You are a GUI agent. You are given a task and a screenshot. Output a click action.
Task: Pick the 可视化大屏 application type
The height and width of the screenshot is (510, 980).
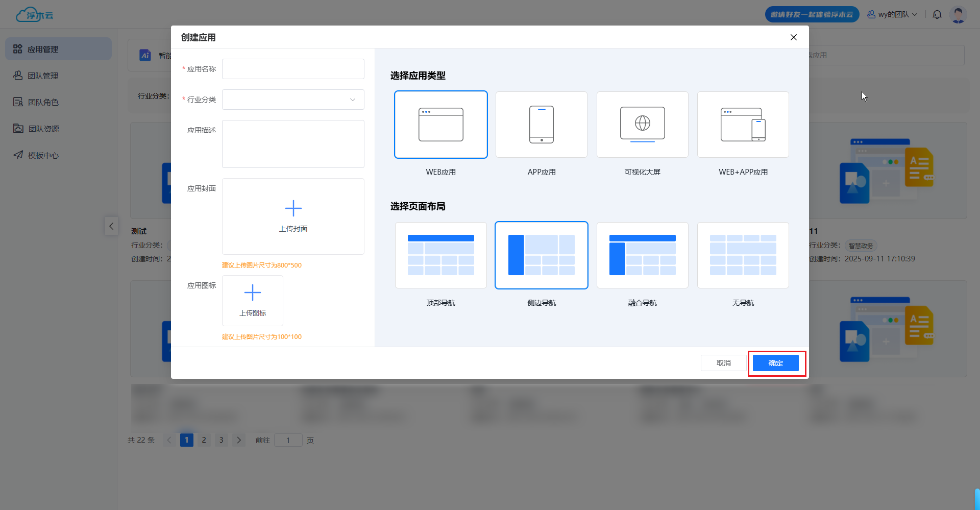click(642, 125)
